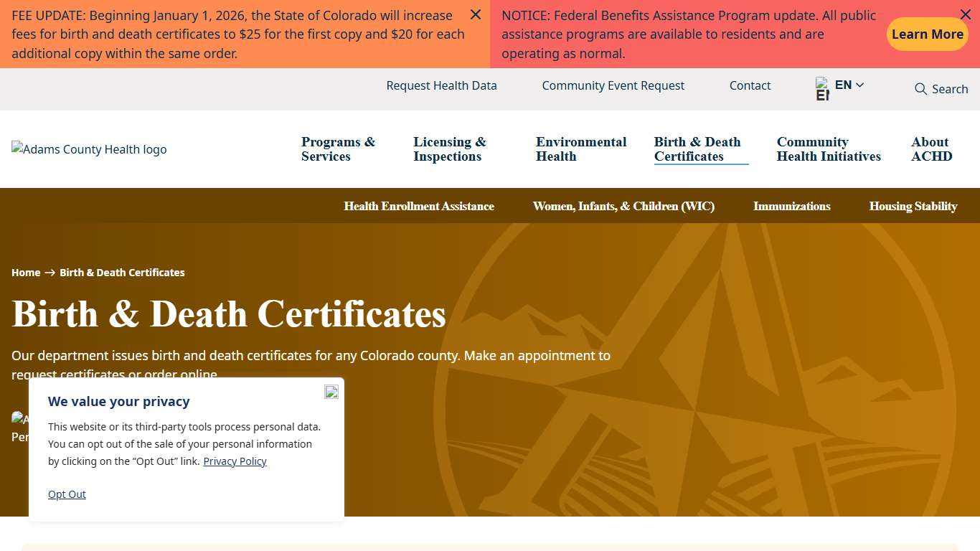
Task: Click the Learn More button
Action: click(927, 34)
